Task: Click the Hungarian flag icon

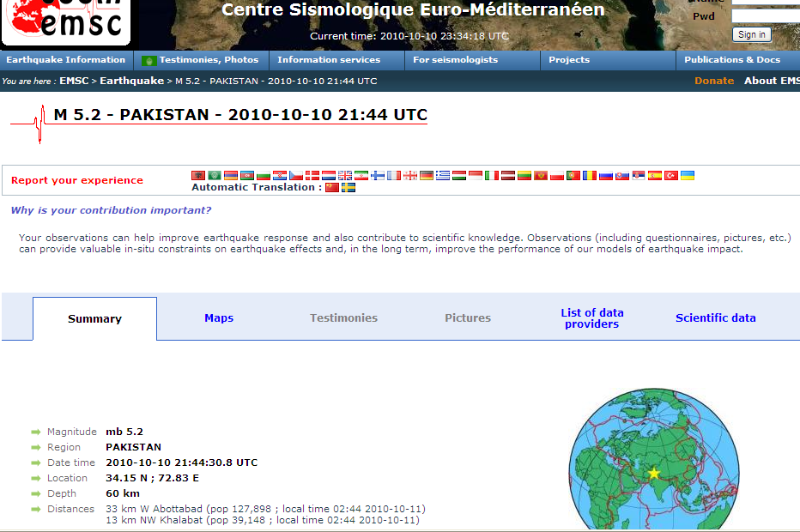Action: pos(460,175)
